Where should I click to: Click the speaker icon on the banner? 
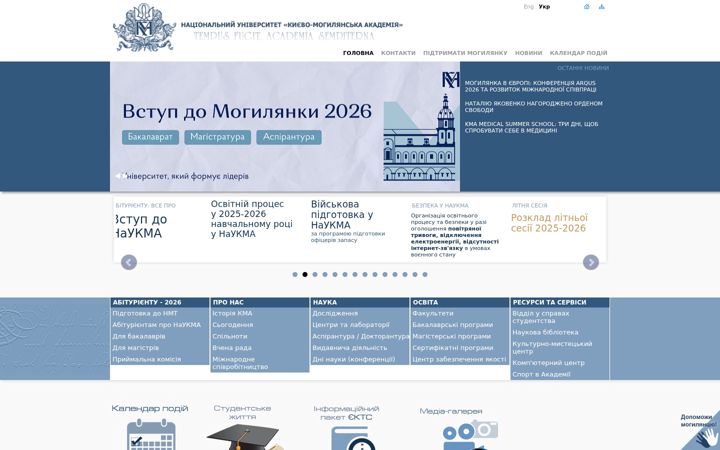pos(120,176)
